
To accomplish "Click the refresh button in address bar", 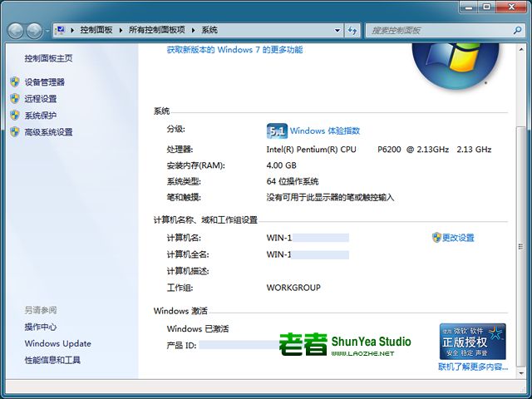I will point(352,31).
